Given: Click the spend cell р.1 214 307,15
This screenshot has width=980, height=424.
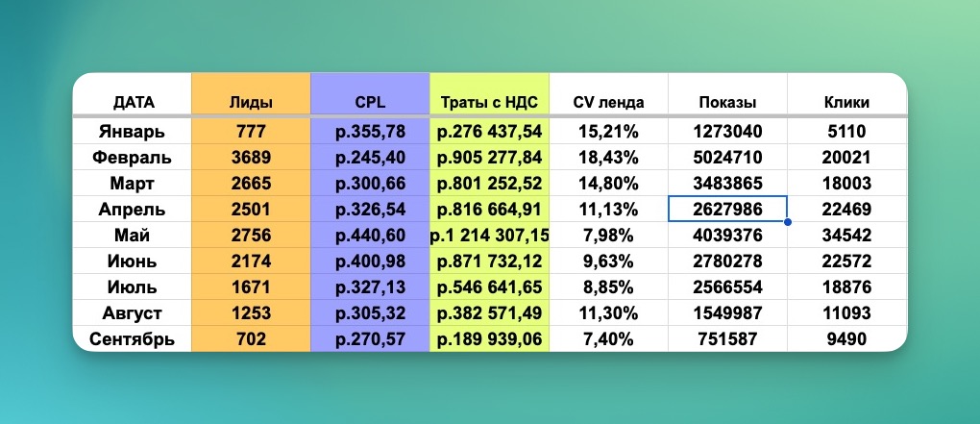Looking at the screenshot, I should (x=489, y=235).
